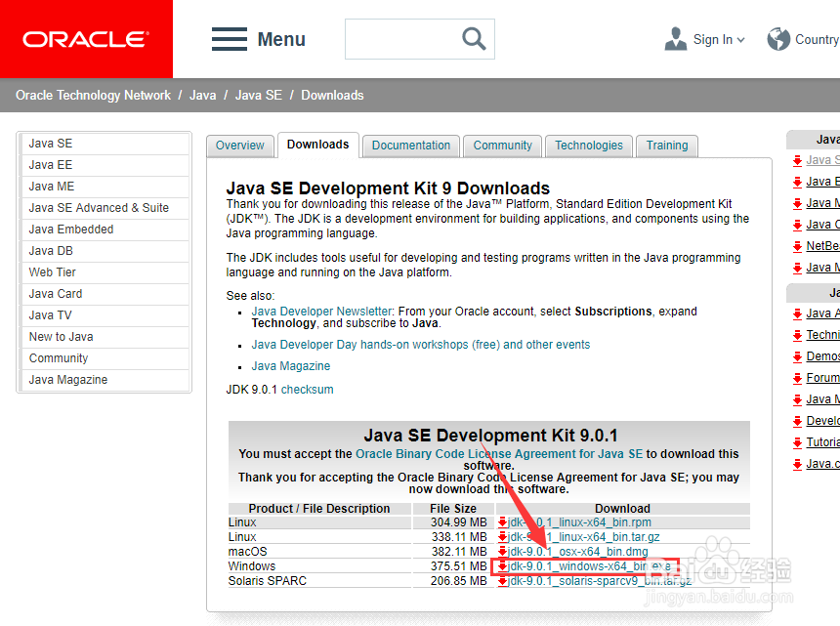This screenshot has height=626, width=840.
Task: Click the Sign In user icon
Action: click(676, 39)
